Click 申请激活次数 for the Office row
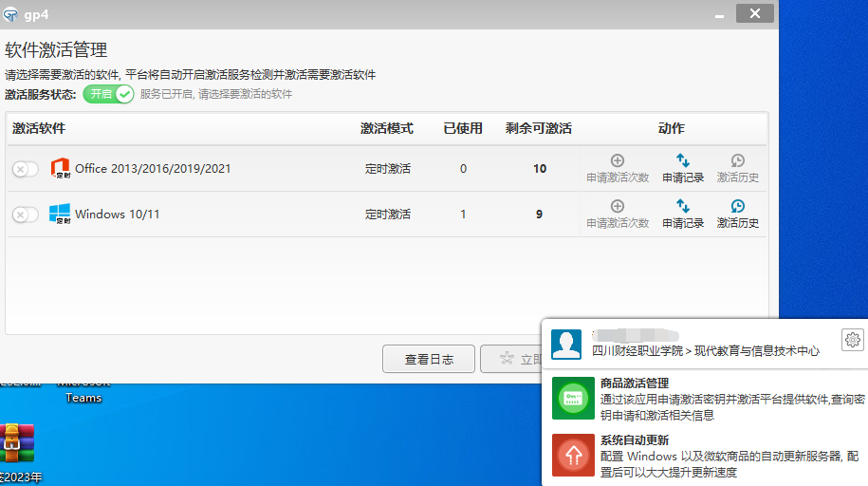 (618, 169)
